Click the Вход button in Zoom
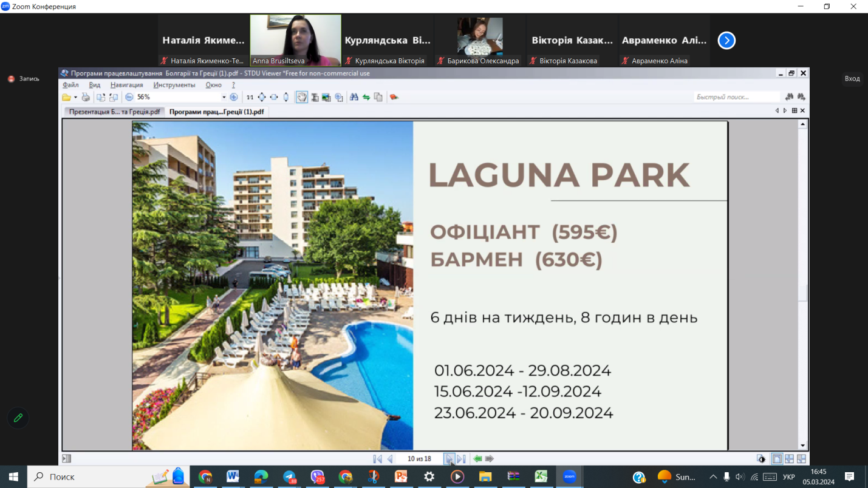 852,78
